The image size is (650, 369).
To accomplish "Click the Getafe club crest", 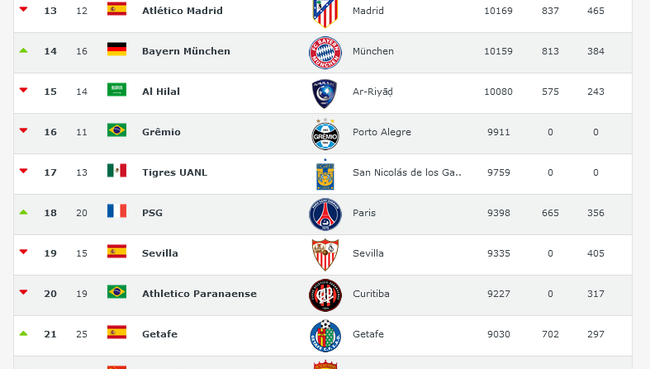I will click(325, 335).
